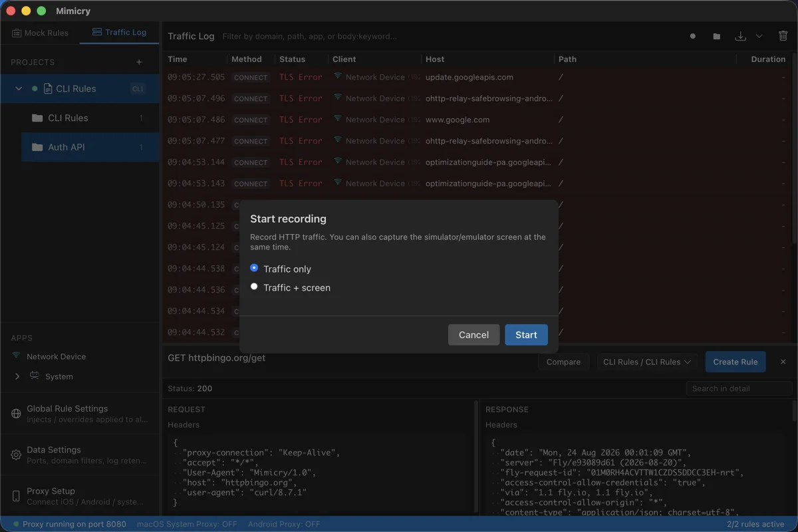
Task: Click the System app icon
Action: [35, 376]
